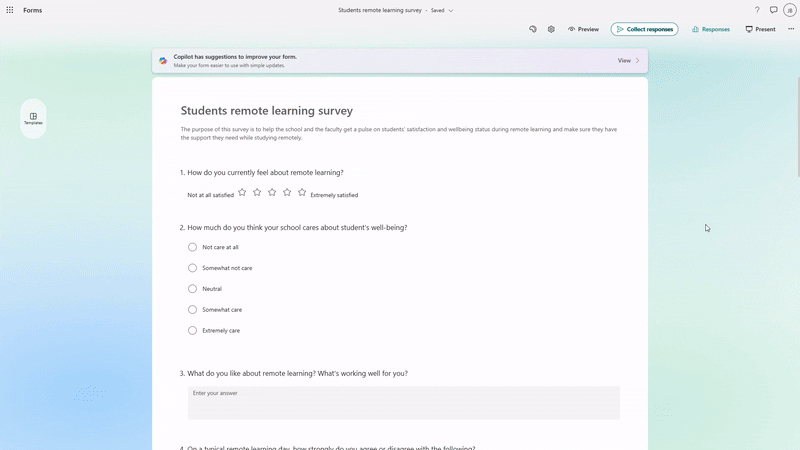Rate two stars for remote learning

tap(257, 192)
